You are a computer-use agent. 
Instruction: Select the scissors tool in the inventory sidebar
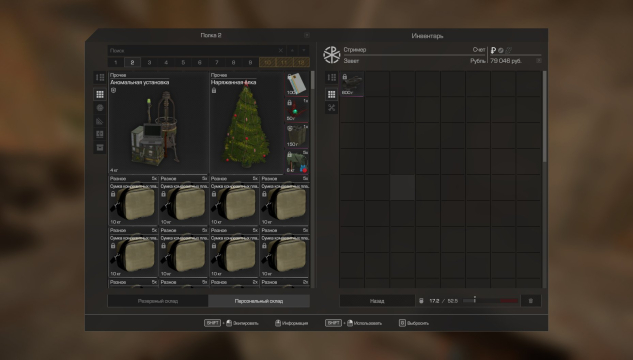[331, 107]
